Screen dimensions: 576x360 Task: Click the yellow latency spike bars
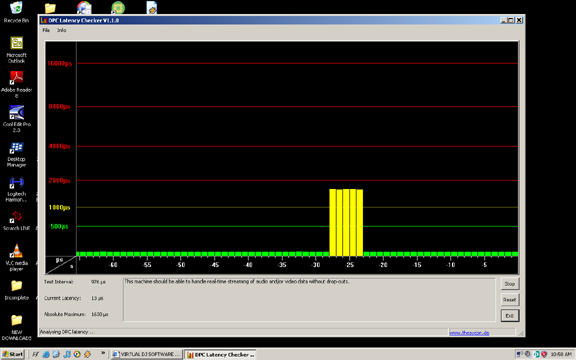coord(346,222)
